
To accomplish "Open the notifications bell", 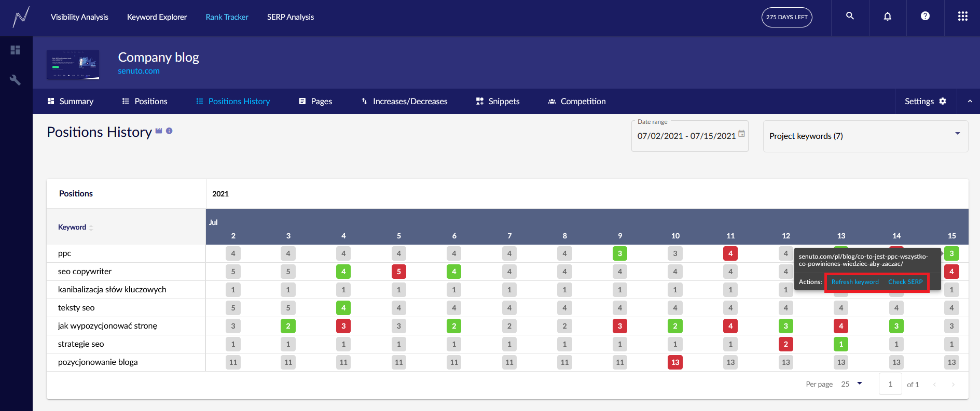I will click(888, 17).
